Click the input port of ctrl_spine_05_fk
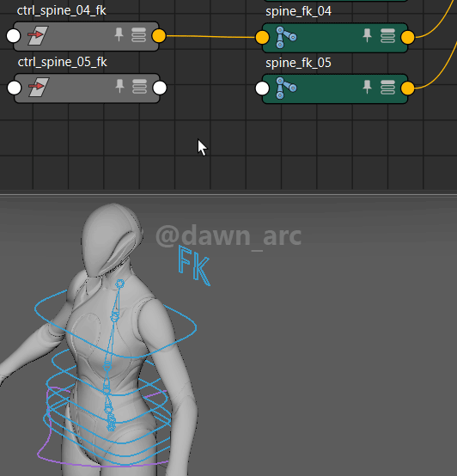This screenshot has height=476, width=457. [15, 88]
